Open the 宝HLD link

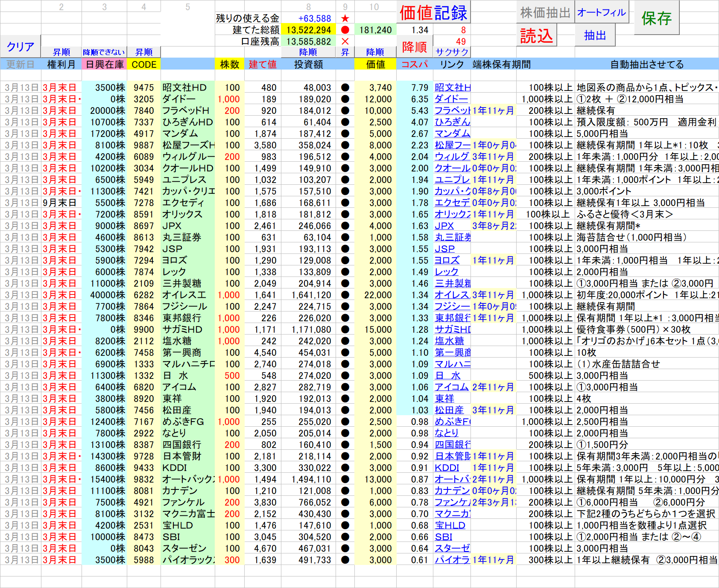click(450, 525)
